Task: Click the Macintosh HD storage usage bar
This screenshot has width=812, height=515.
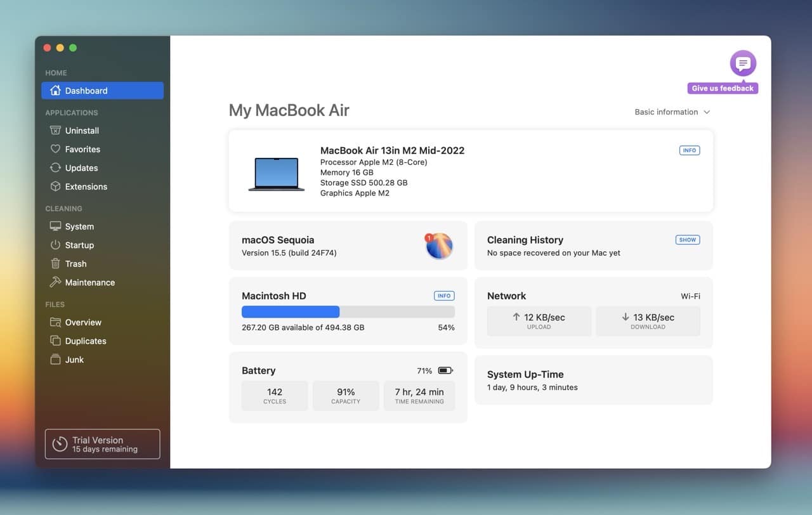Action: (x=348, y=312)
